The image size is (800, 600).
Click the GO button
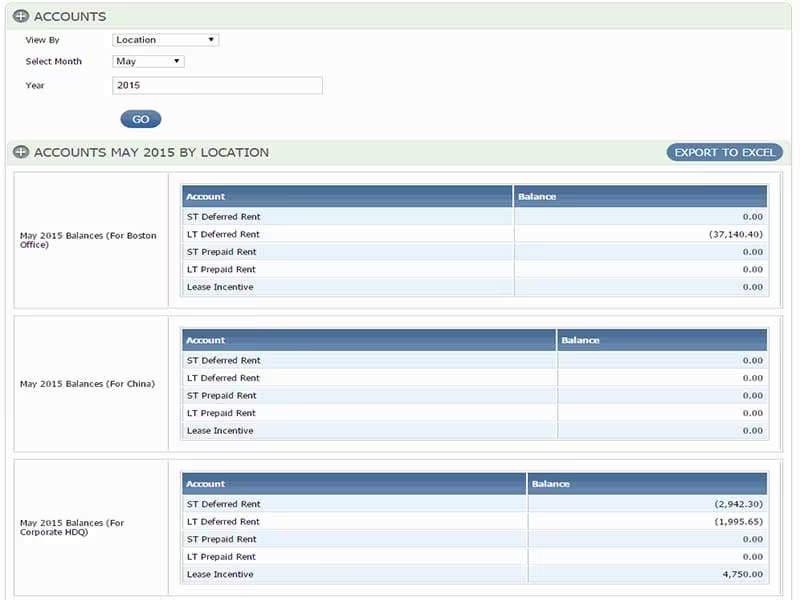(x=141, y=119)
